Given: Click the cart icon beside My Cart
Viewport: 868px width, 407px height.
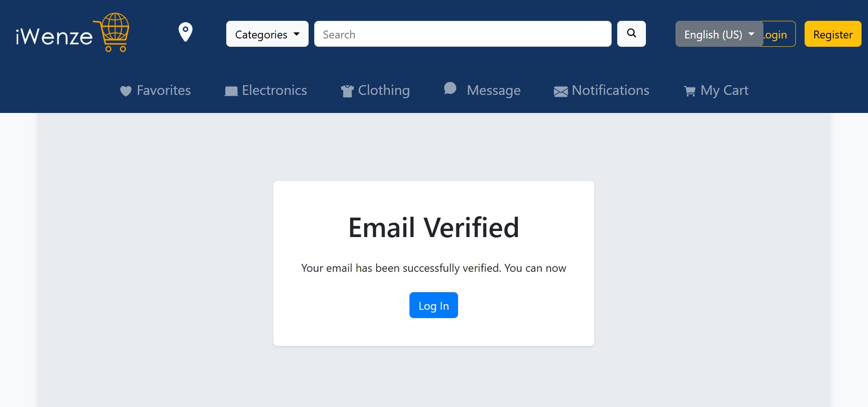Looking at the screenshot, I should 689,91.
